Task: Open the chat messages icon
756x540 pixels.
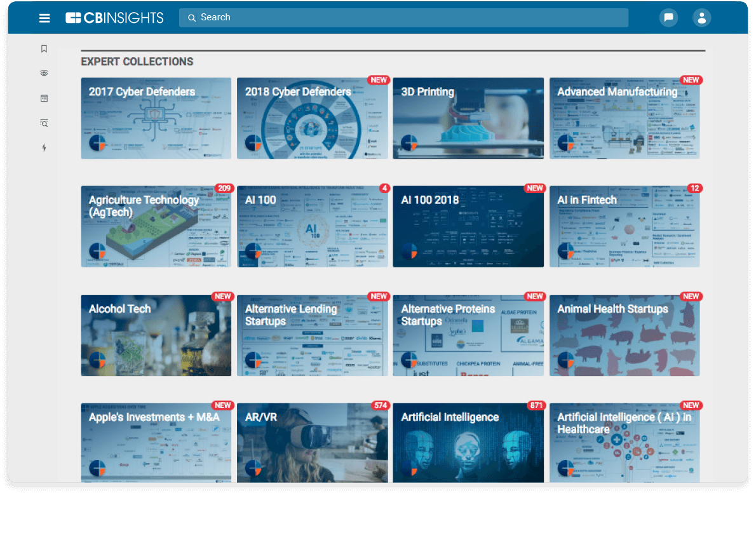Action: (668, 18)
